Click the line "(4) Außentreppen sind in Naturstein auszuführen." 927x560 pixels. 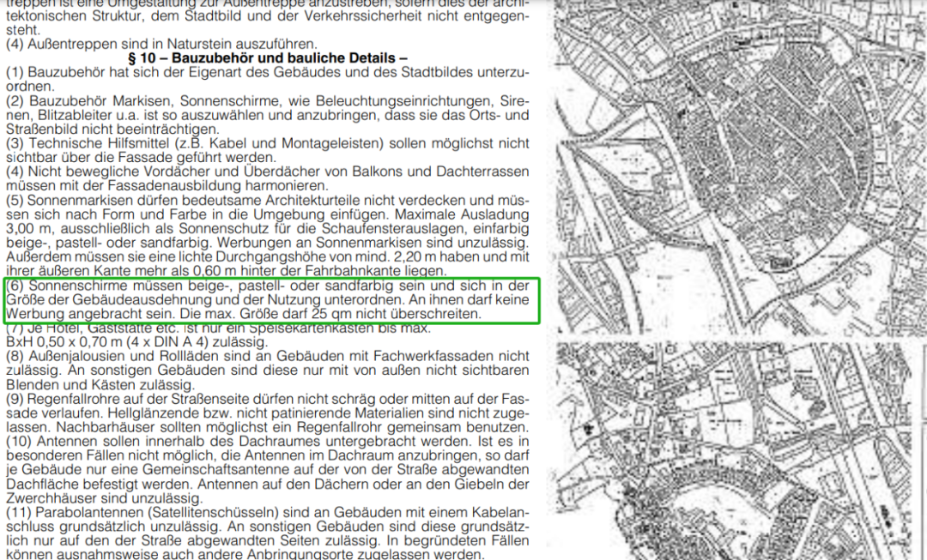click(x=161, y=44)
